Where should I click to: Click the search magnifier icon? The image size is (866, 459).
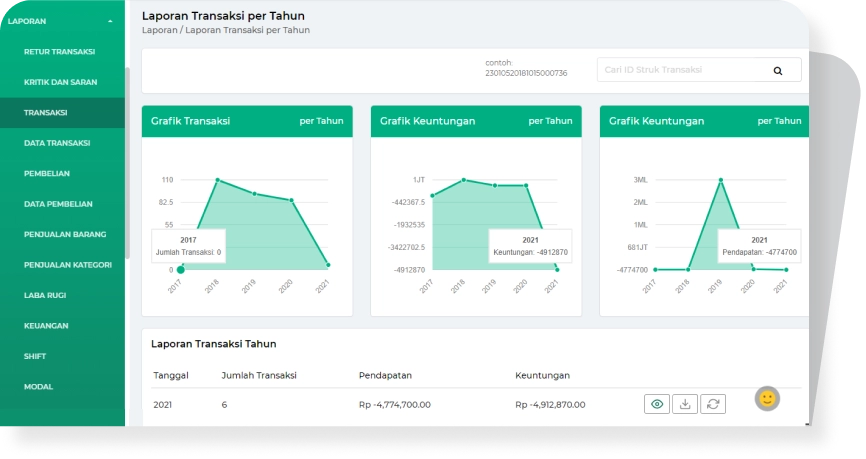(x=777, y=70)
